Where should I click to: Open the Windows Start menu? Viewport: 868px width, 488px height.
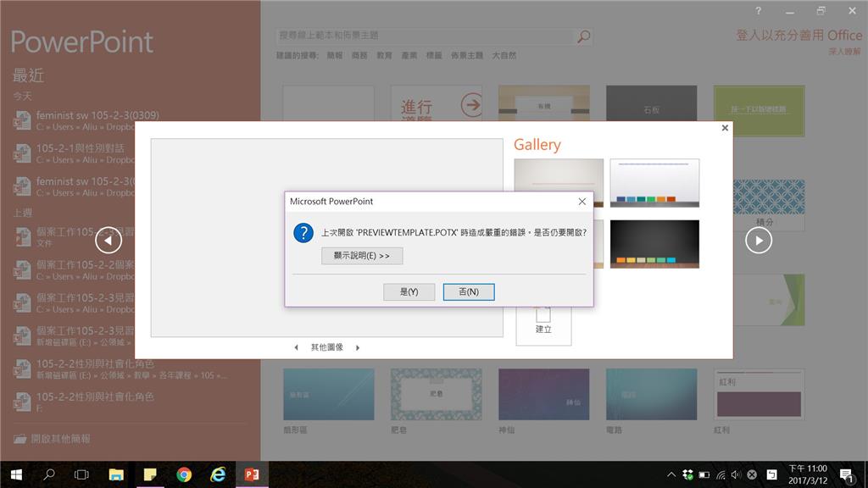[x=16, y=474]
